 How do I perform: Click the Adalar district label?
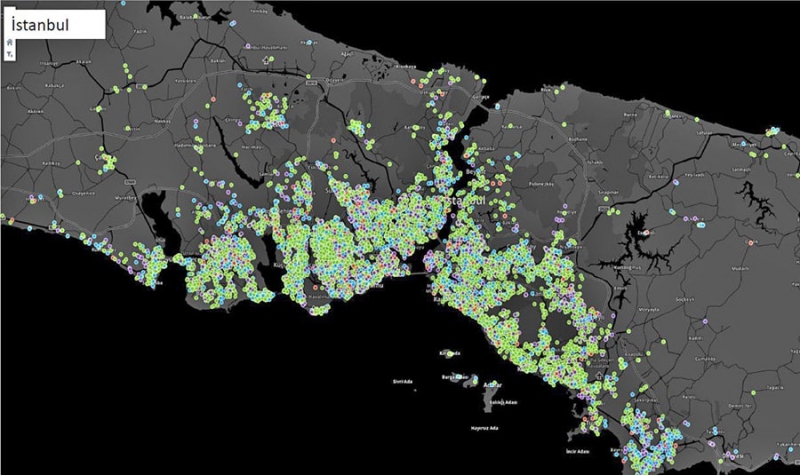pos(491,384)
